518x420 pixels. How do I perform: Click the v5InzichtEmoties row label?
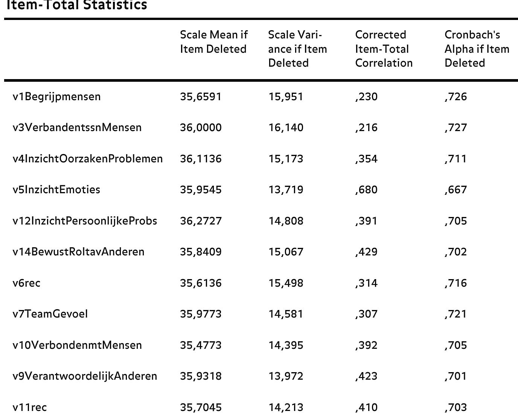pyautogui.click(x=56, y=189)
